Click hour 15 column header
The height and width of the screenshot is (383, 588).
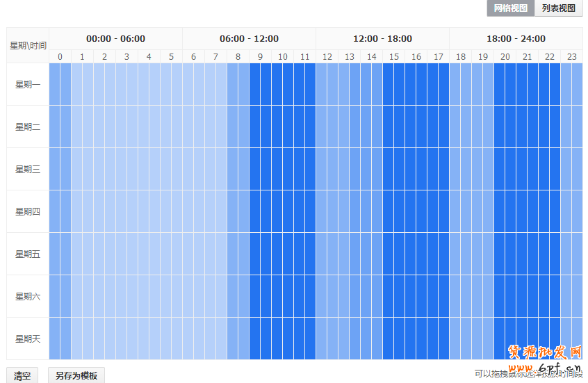(x=393, y=57)
